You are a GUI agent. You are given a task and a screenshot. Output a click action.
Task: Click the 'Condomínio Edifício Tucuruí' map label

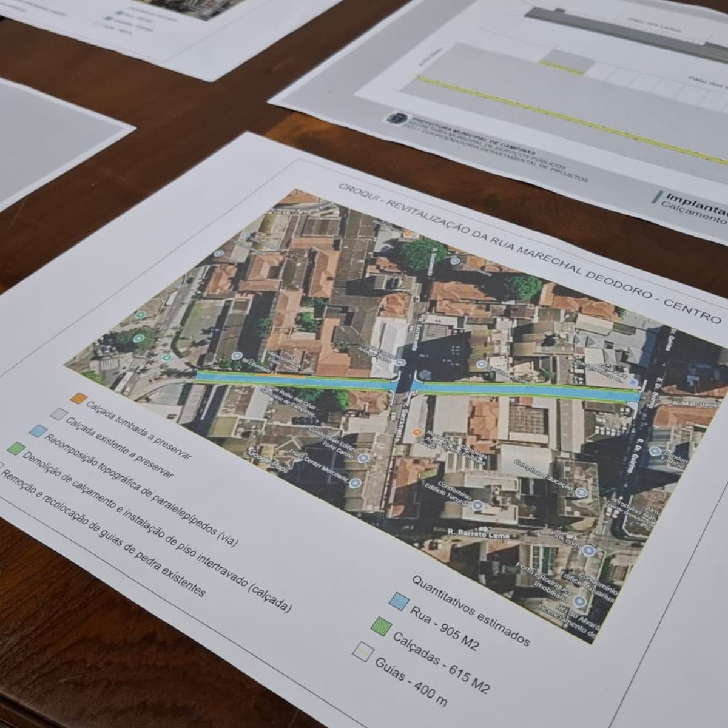click(447, 494)
